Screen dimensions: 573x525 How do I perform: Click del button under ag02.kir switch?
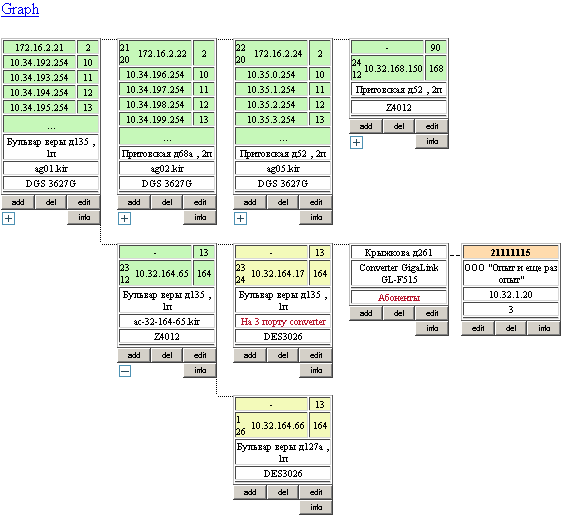coord(167,202)
